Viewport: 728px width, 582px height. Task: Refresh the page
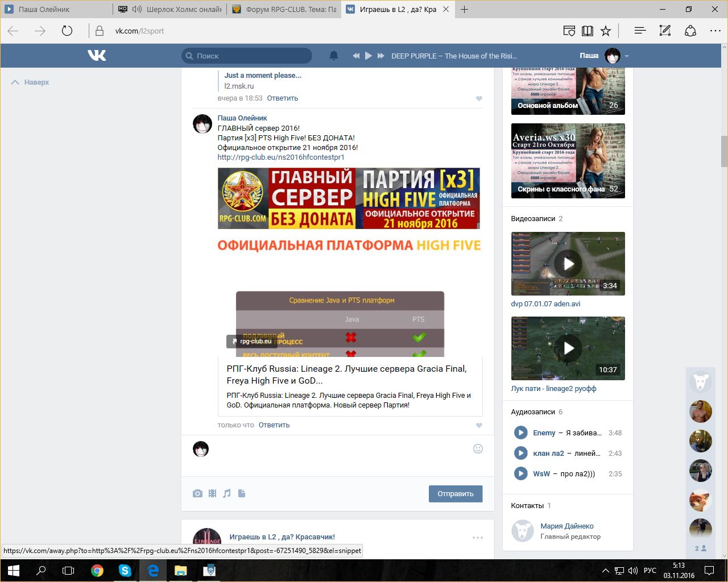67,31
